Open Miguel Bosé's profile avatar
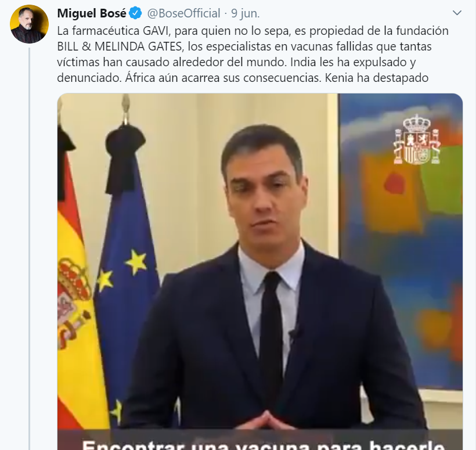476x450 pixels. point(29,24)
